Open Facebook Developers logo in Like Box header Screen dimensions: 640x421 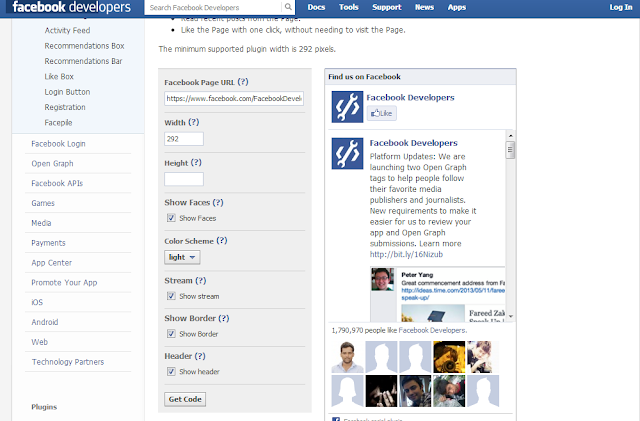pos(347,107)
